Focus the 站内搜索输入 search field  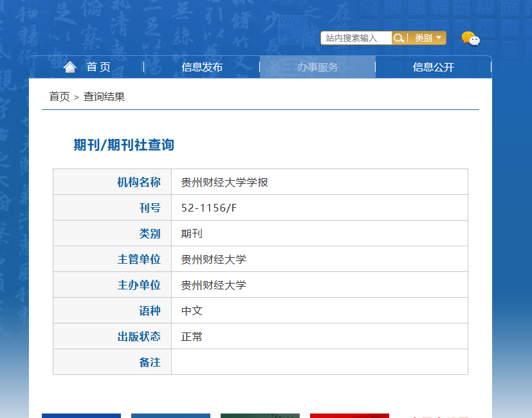[x=356, y=38]
